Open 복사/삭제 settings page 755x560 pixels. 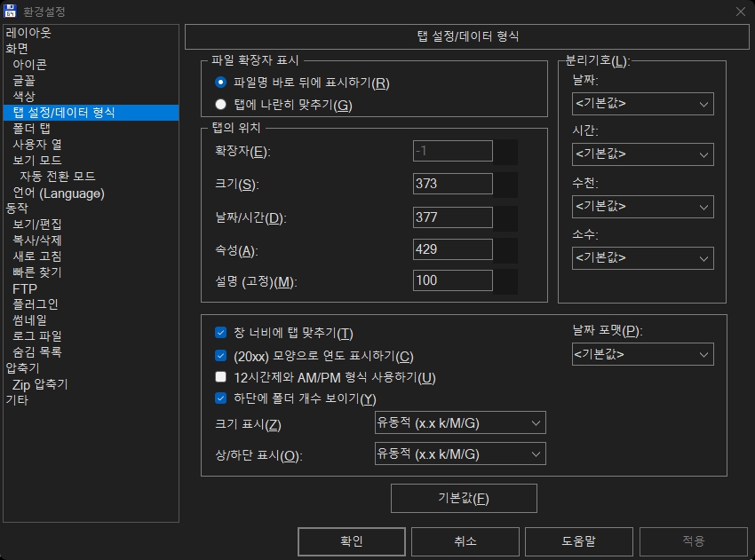[37, 241]
